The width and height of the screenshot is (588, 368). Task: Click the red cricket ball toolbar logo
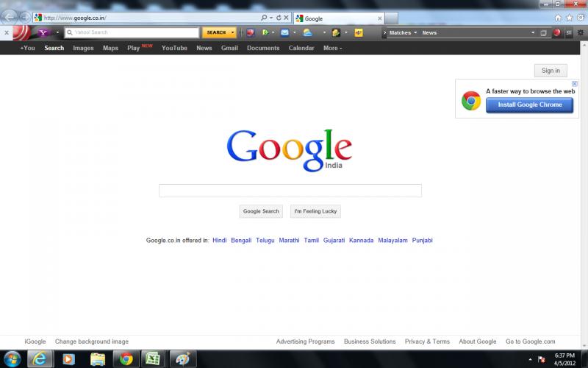pyautogui.click(x=21, y=32)
